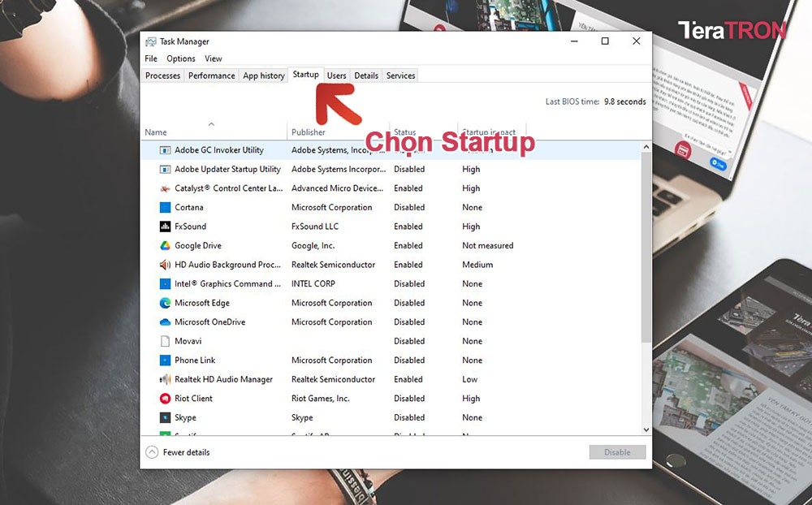The height and width of the screenshot is (505, 812).
Task: Click the vertical scrollbar thumb
Action: [x=646, y=248]
